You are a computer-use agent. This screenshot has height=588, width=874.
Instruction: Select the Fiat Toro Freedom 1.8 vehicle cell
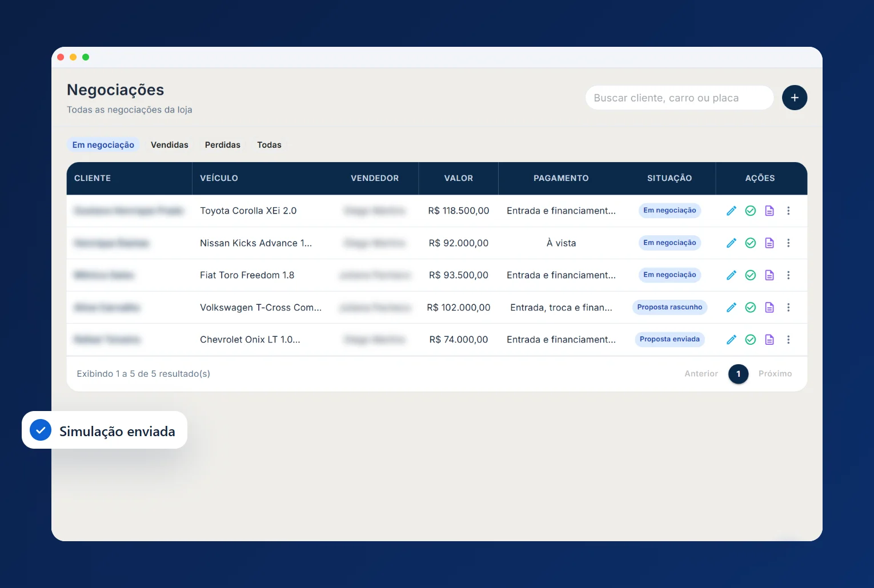[x=247, y=275]
